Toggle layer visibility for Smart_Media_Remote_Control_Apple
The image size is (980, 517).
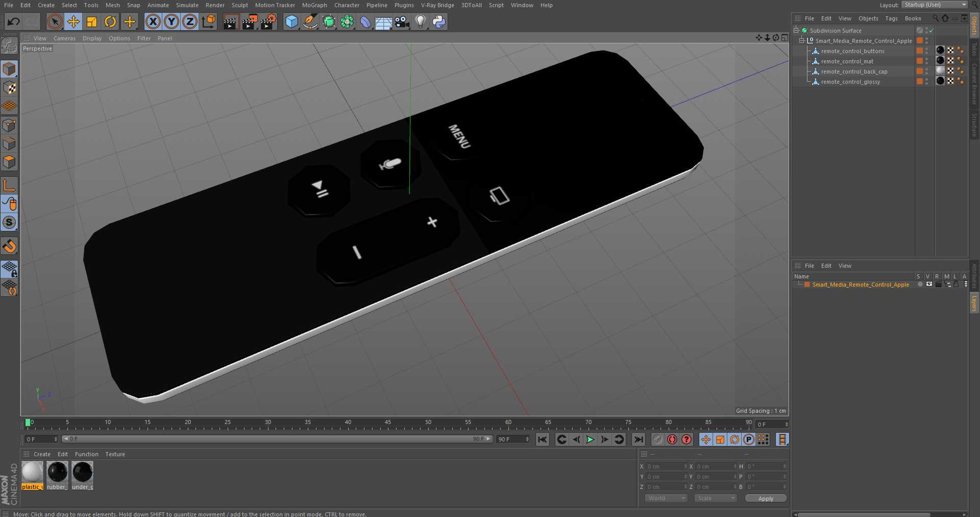929,285
